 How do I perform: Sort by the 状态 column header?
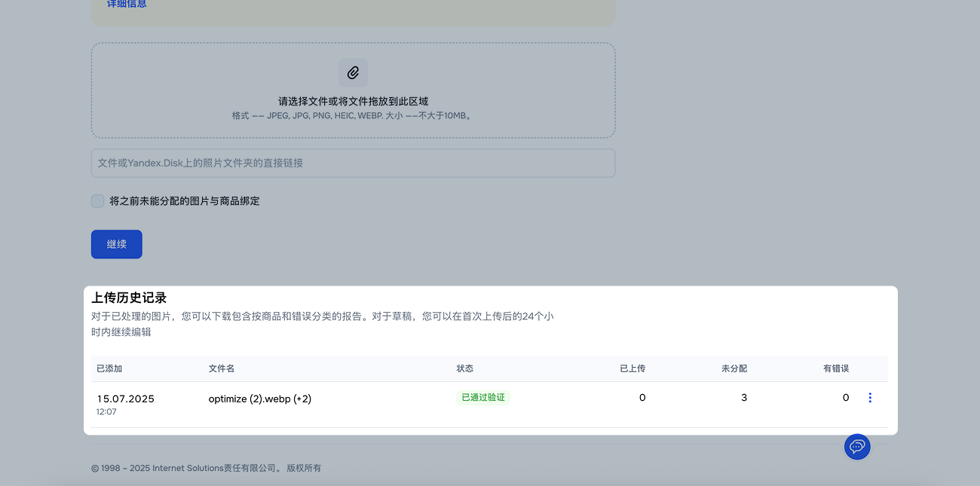coord(465,368)
